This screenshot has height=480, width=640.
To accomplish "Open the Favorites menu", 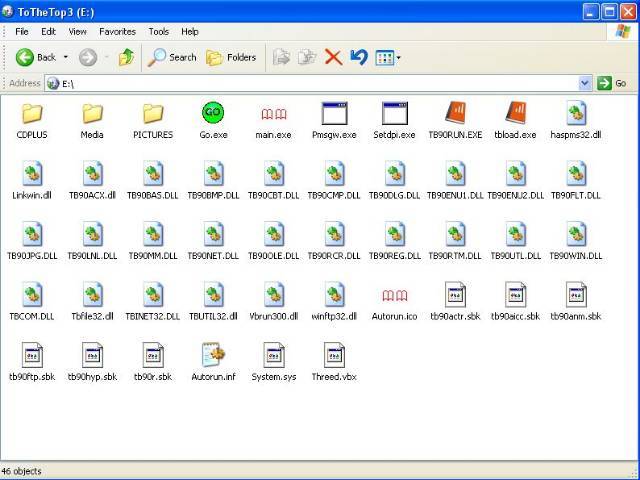I will [x=117, y=31].
